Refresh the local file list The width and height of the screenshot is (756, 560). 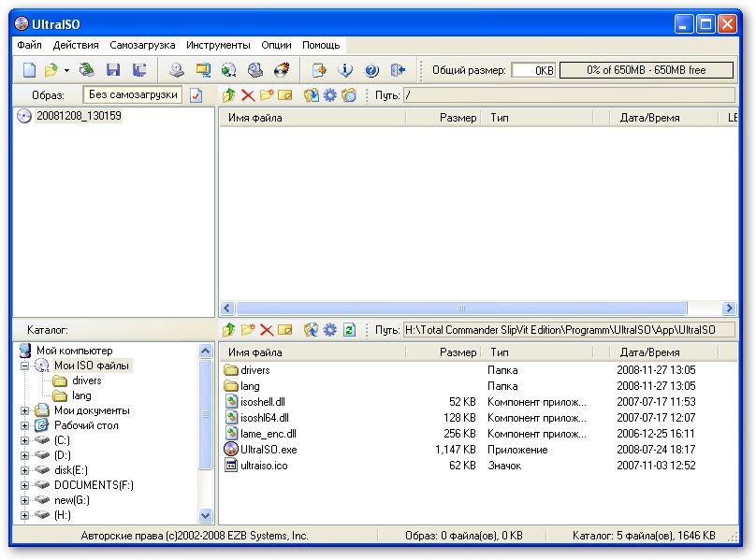(349, 330)
